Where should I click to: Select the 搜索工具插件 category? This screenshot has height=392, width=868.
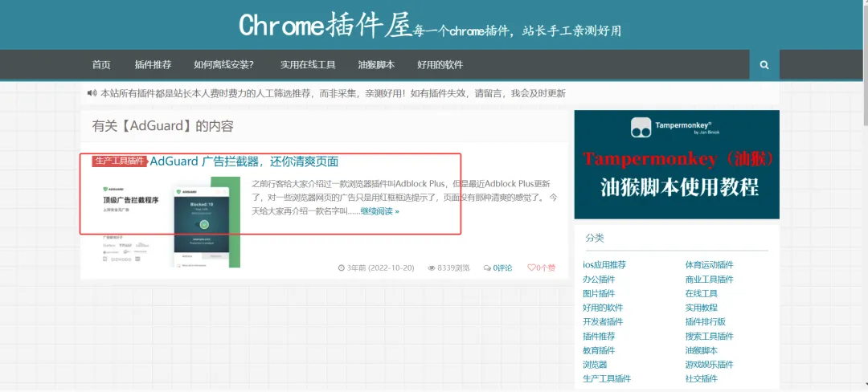tap(709, 336)
